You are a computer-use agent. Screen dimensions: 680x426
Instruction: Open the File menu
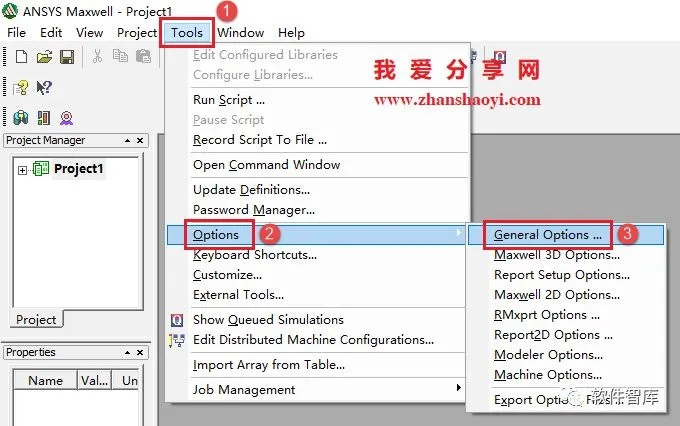16,33
